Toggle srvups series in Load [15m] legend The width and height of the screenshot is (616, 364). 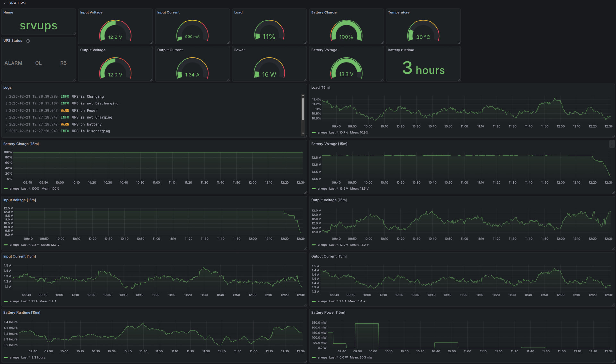(x=322, y=133)
